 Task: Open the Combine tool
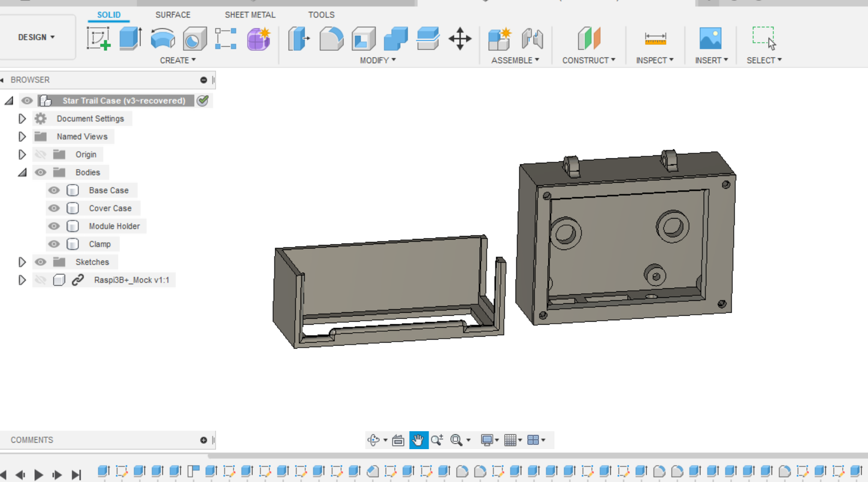click(x=396, y=39)
